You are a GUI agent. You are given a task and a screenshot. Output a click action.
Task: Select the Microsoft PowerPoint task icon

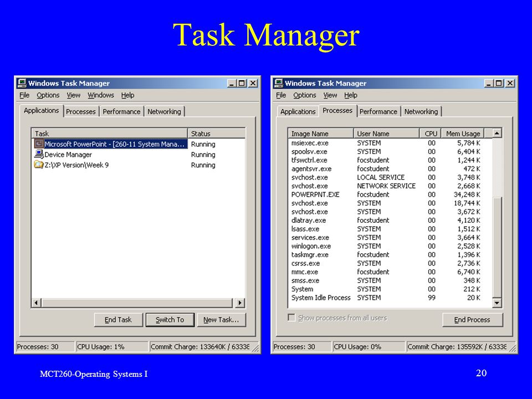[x=39, y=144]
